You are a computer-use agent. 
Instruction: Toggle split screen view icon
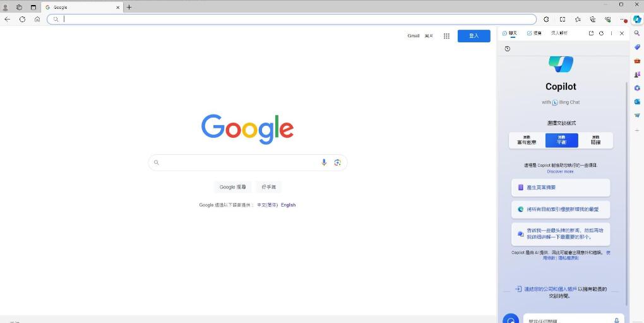click(563, 20)
